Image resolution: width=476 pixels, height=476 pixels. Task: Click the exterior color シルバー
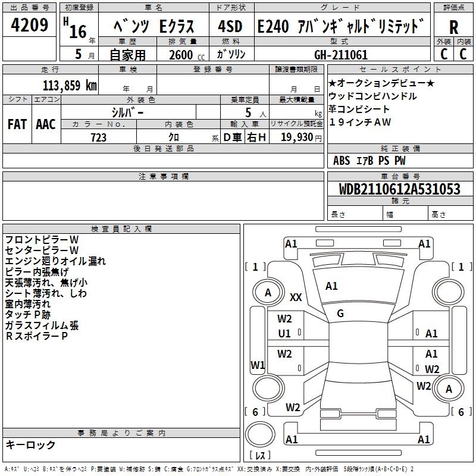[x=128, y=112]
